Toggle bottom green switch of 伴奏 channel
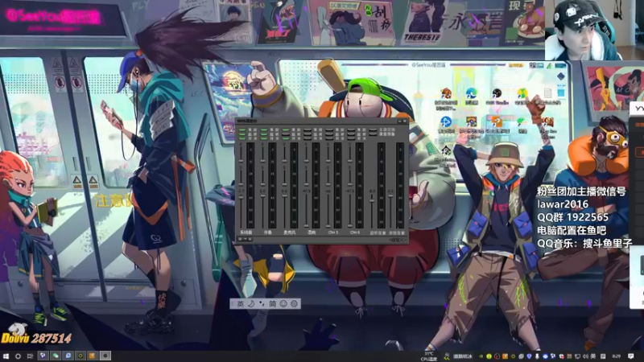 (x=264, y=138)
